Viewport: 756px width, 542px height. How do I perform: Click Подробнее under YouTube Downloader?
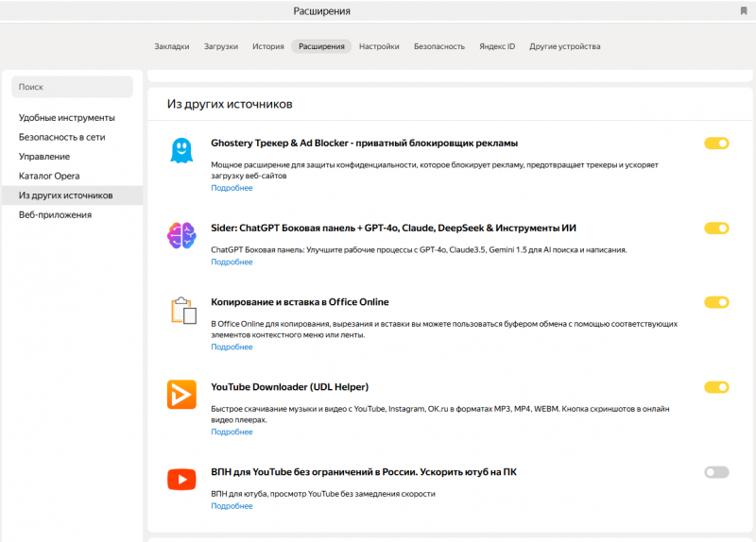[232, 432]
